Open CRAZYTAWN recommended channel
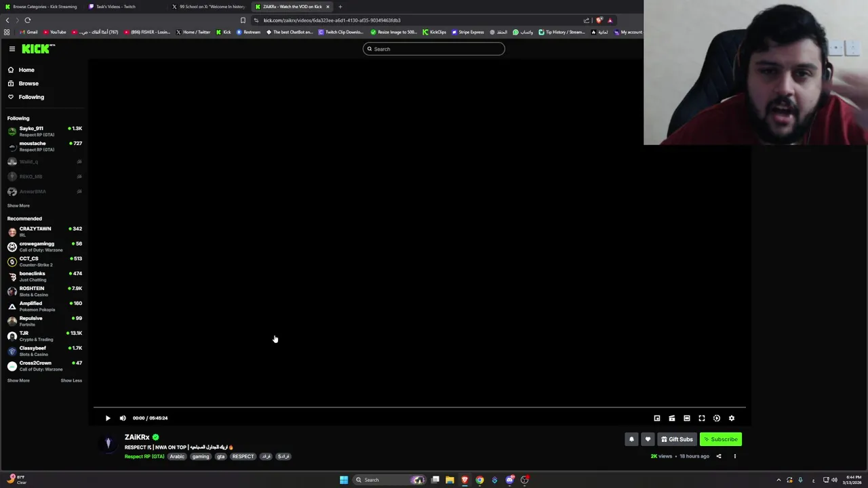 click(x=44, y=232)
